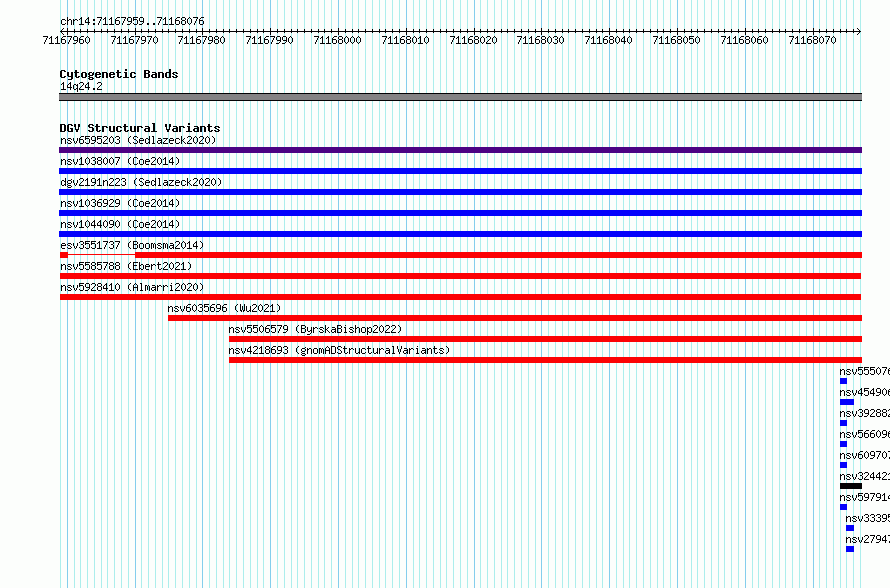Open the cut-off nsv392882 variant label
890x588 pixels.
pos(864,413)
